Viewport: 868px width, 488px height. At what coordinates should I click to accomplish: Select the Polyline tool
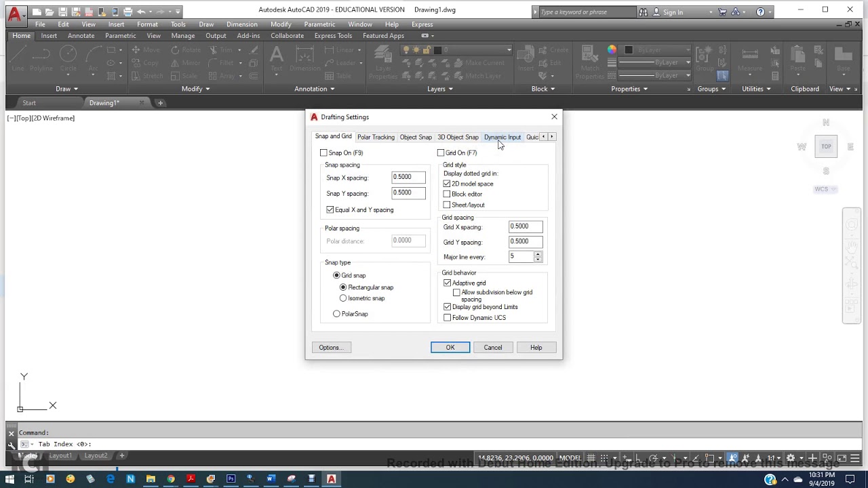click(x=41, y=58)
